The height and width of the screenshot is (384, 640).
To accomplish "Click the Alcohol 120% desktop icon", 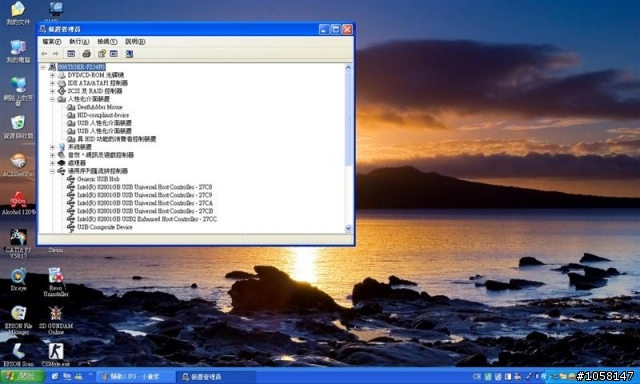I will tap(18, 204).
